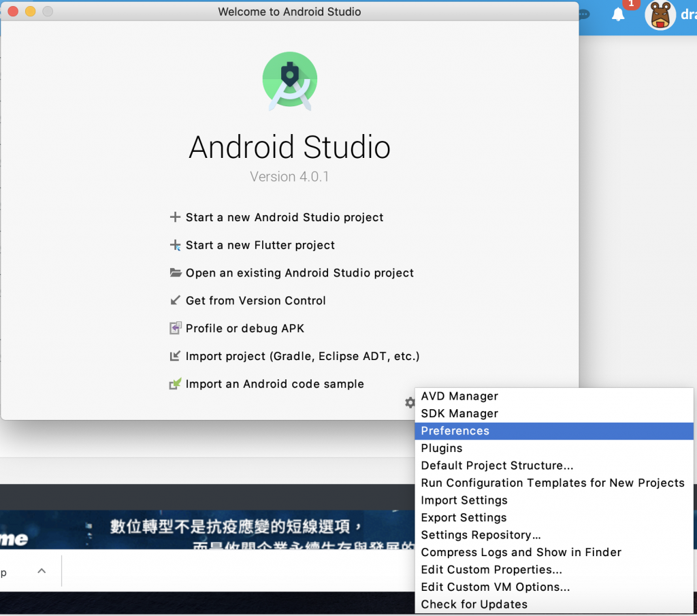Select Compress Logs and Show in Finder
This screenshot has height=616, width=697.
click(554, 552)
